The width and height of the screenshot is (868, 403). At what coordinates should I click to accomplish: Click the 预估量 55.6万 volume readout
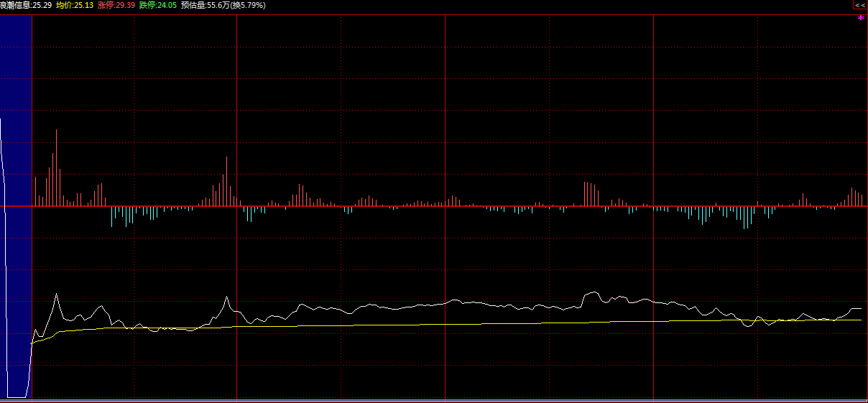(205, 5)
